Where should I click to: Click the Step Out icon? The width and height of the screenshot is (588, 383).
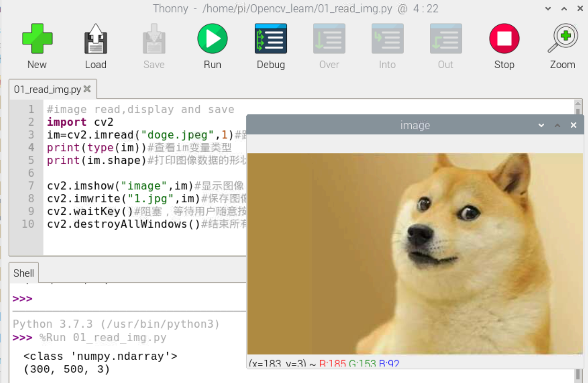coord(446,39)
